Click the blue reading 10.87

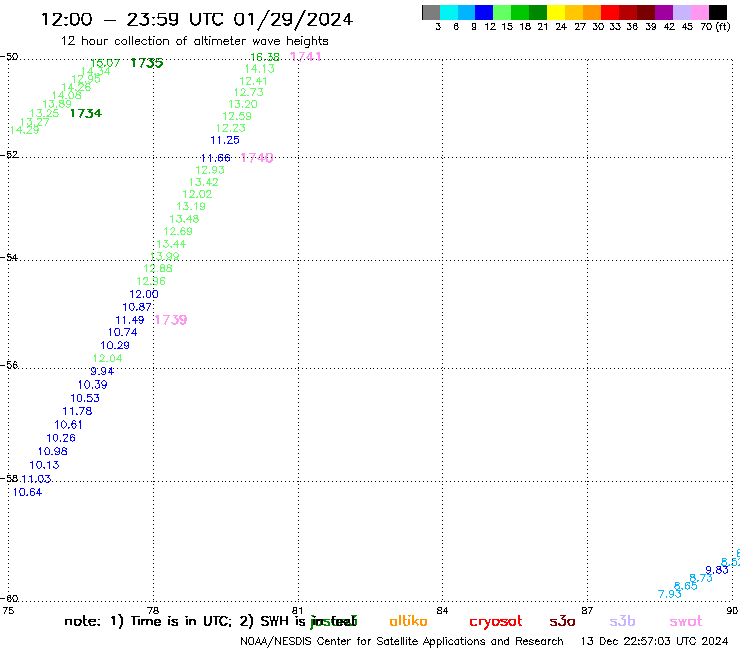[x=137, y=307]
